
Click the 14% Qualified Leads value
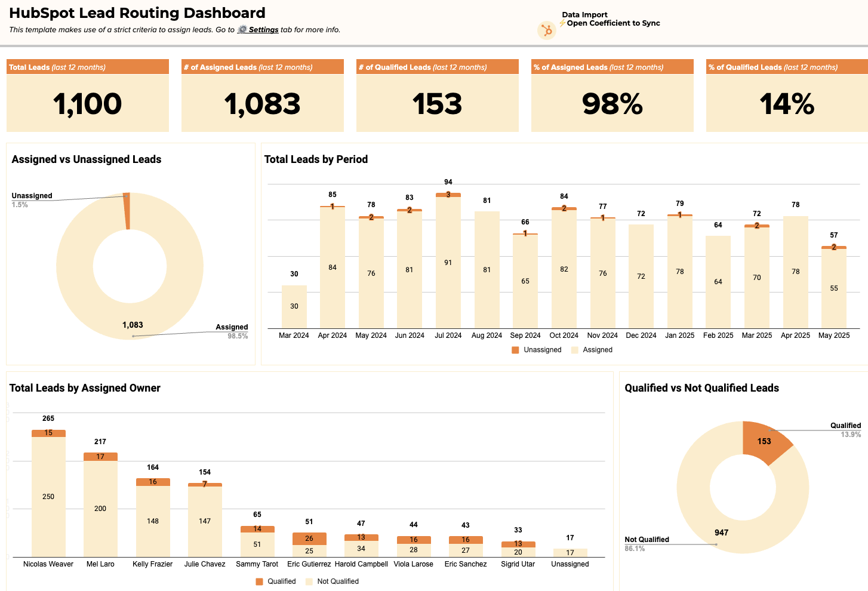pyautogui.click(x=787, y=104)
